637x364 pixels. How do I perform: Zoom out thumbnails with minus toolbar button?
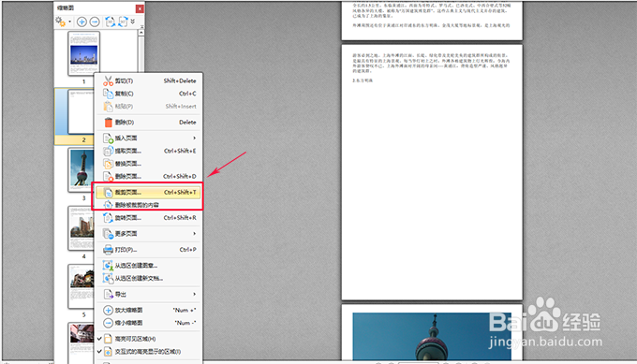95,22
